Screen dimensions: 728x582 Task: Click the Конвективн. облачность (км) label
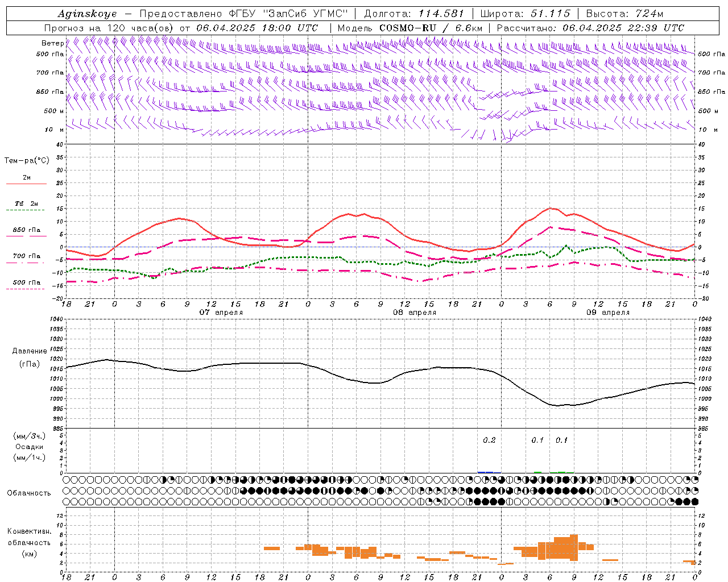pos(29,542)
